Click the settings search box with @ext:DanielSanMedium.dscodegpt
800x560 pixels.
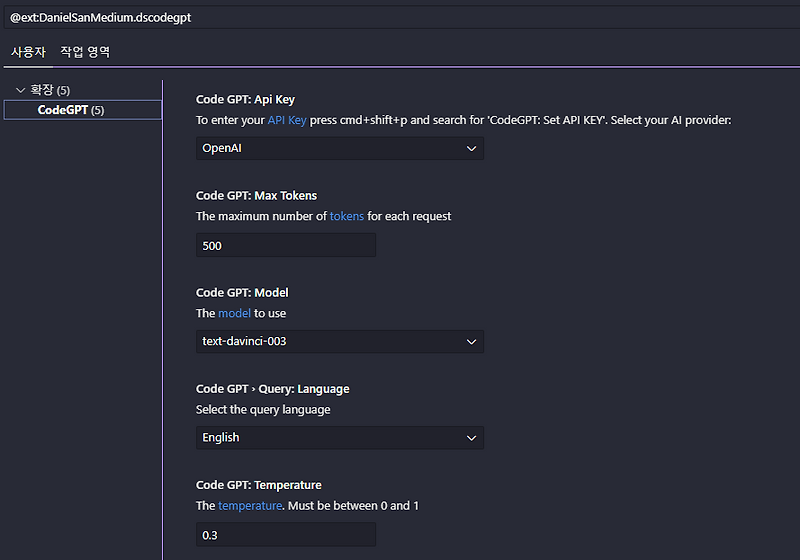click(x=402, y=18)
